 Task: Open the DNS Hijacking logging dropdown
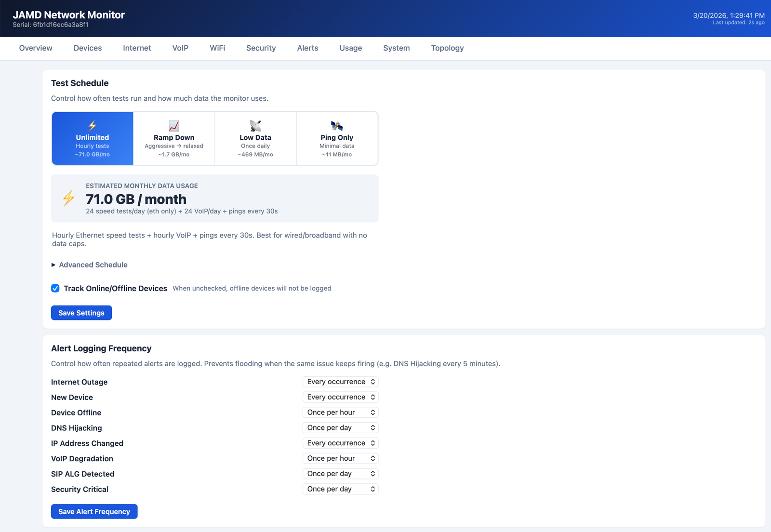(340, 427)
